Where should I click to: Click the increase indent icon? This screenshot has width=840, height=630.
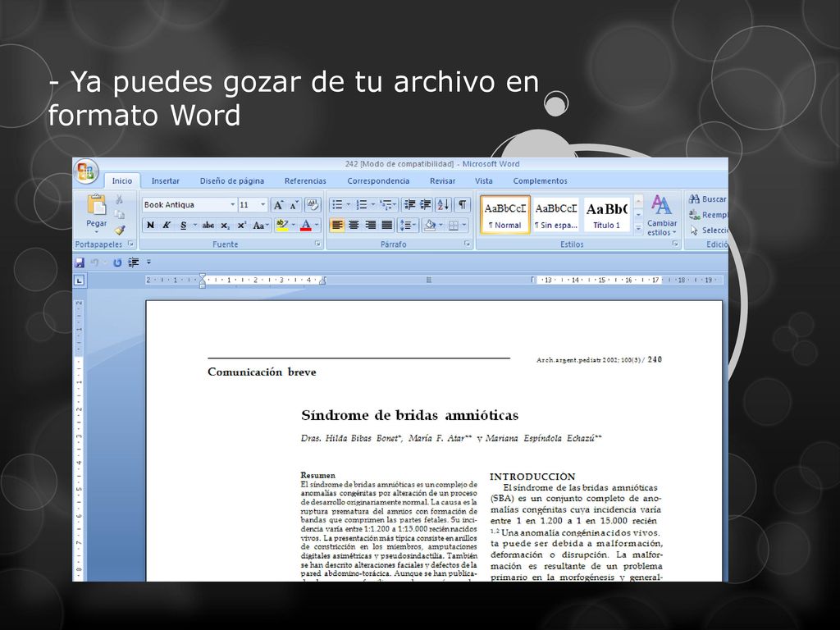pyautogui.click(x=426, y=204)
